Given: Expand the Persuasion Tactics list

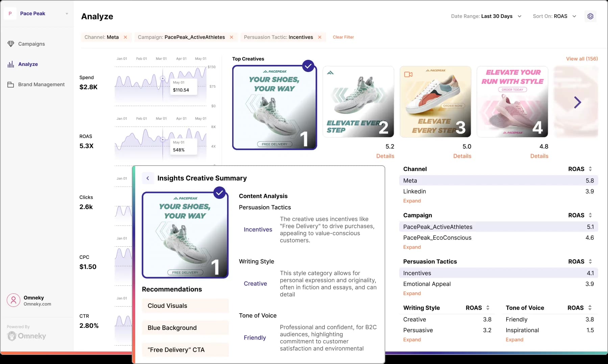Looking at the screenshot, I should (x=412, y=293).
